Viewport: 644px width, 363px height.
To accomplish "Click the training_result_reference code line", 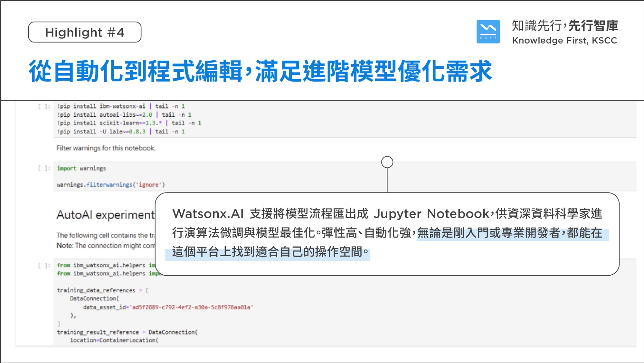I will 127,332.
